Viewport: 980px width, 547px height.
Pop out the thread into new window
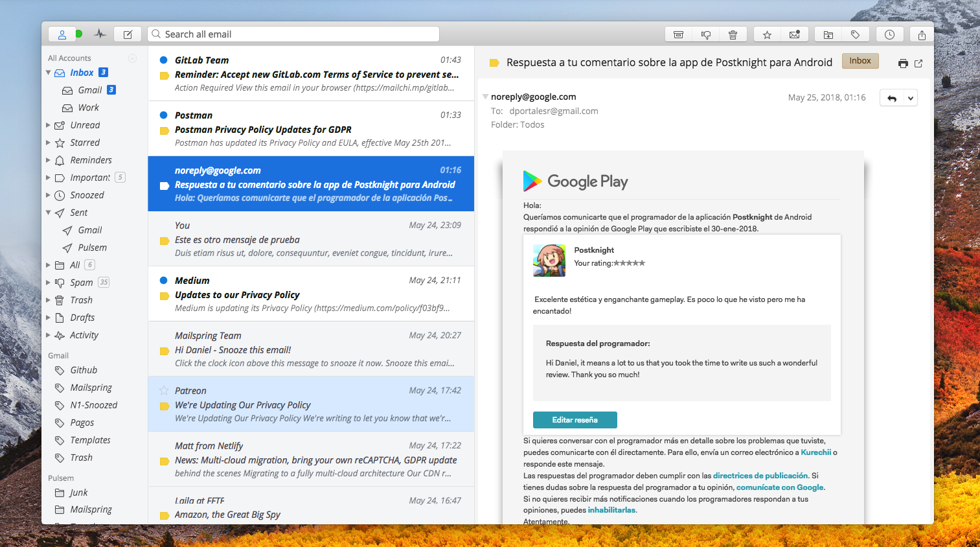tap(918, 64)
